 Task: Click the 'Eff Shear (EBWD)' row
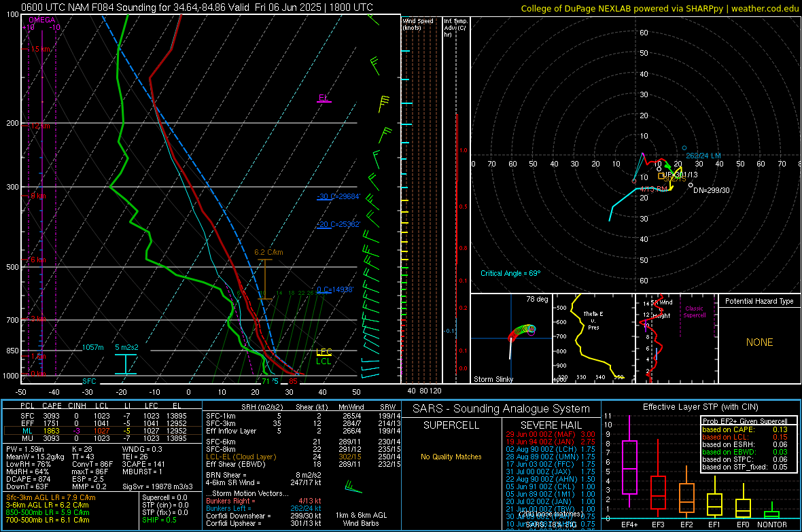point(303,465)
